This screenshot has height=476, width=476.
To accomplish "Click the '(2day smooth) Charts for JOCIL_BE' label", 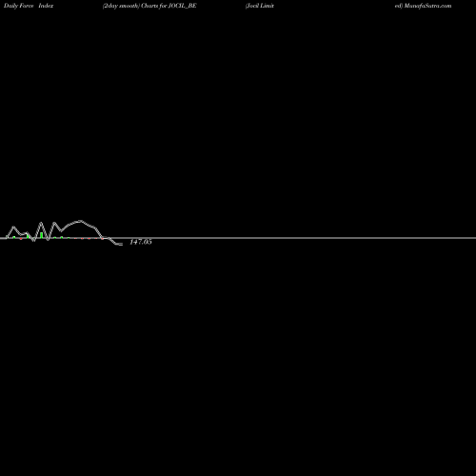I will click(x=149, y=6).
